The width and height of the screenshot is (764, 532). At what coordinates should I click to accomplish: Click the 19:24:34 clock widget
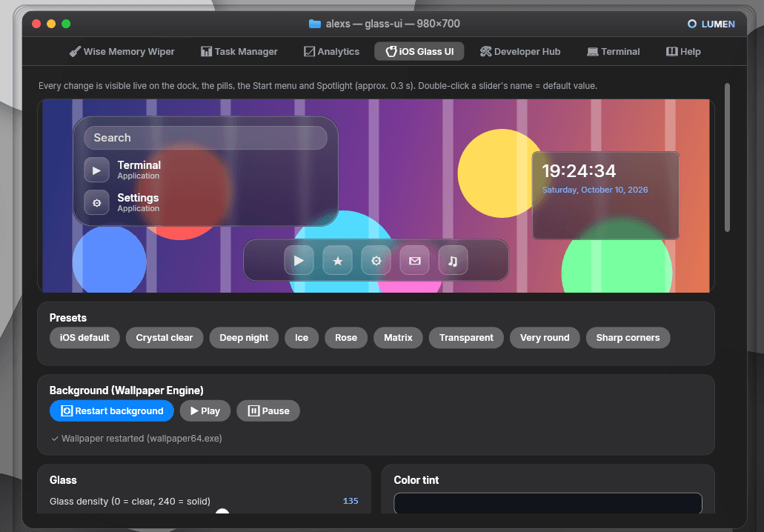click(x=605, y=196)
